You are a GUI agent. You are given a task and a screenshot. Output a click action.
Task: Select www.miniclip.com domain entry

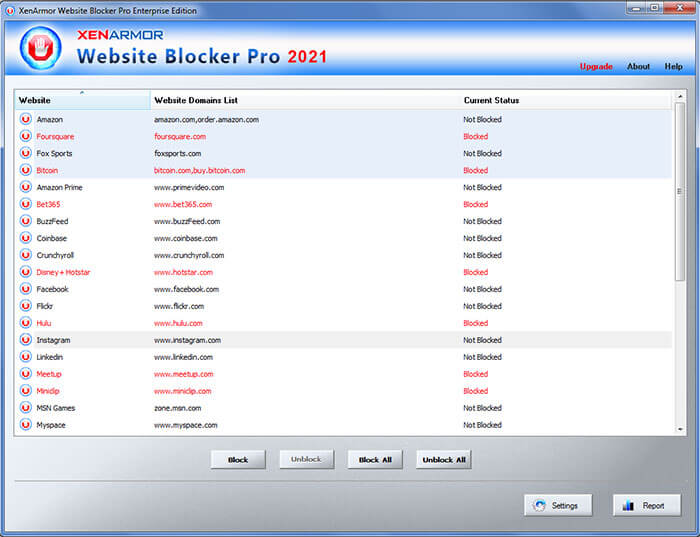182,391
